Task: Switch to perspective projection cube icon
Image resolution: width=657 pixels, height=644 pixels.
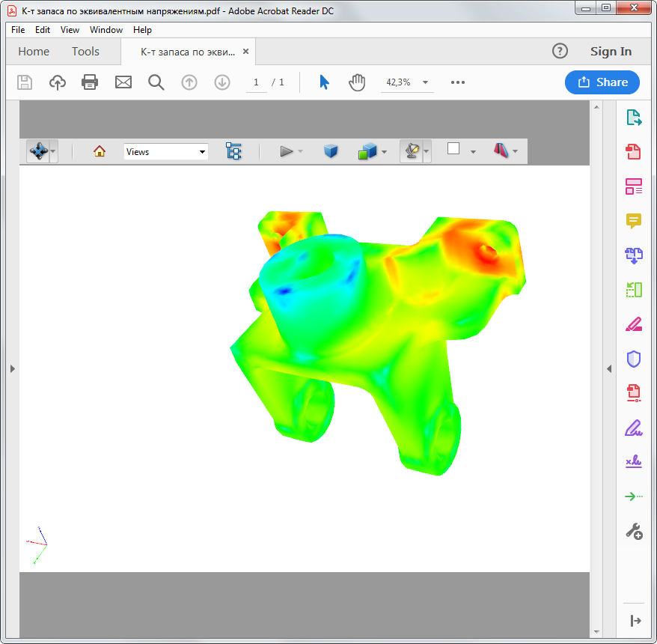Action: point(331,151)
